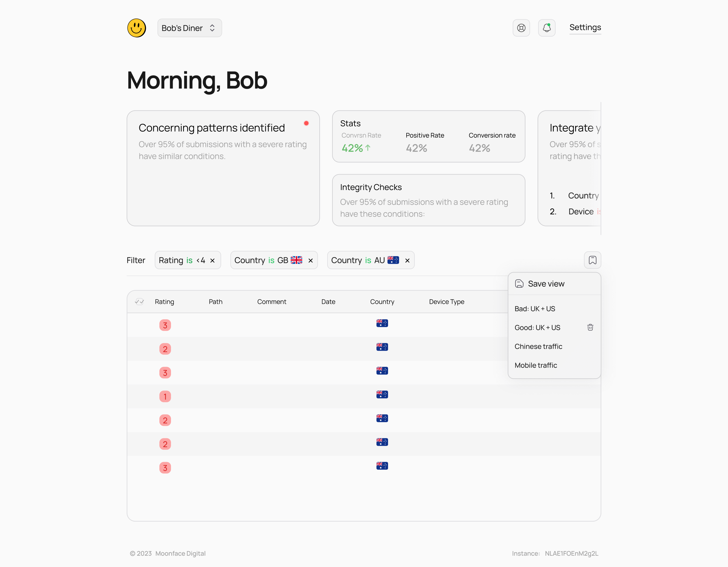728x567 pixels.
Task: Click Save view in the dropdown
Action: tap(546, 284)
